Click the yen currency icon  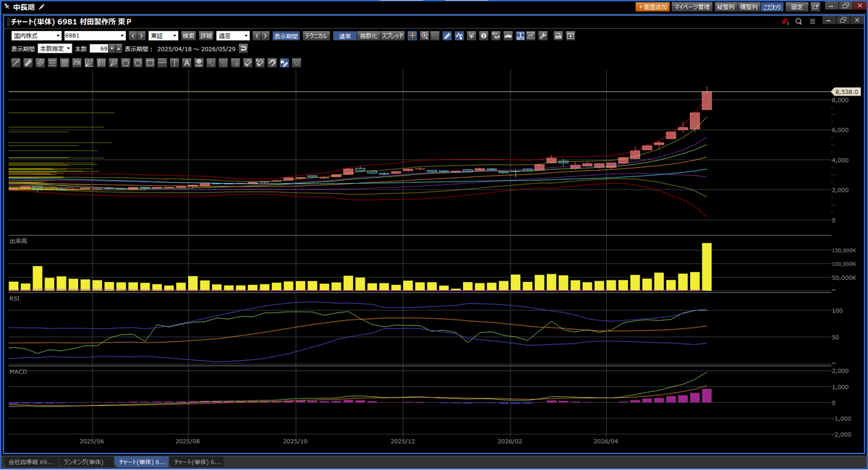pos(471,35)
